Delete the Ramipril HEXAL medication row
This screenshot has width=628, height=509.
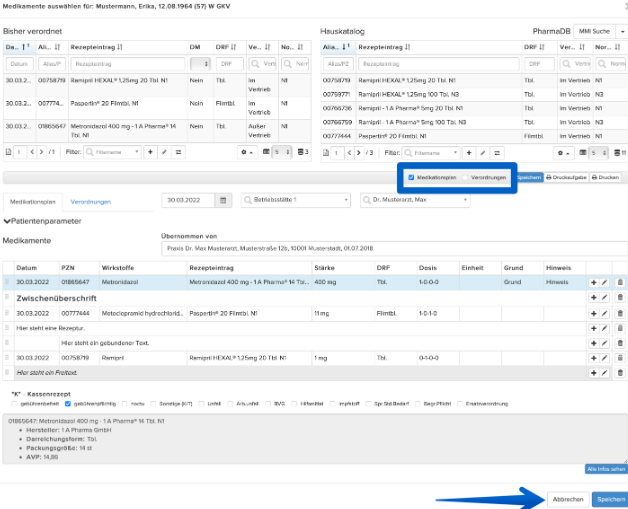click(x=620, y=358)
